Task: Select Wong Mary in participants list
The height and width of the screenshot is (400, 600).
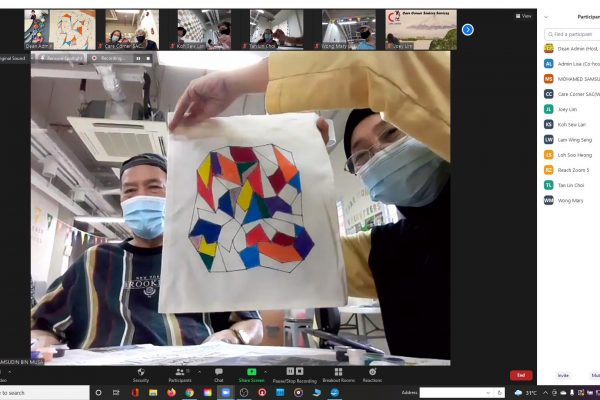Action: pos(572,201)
